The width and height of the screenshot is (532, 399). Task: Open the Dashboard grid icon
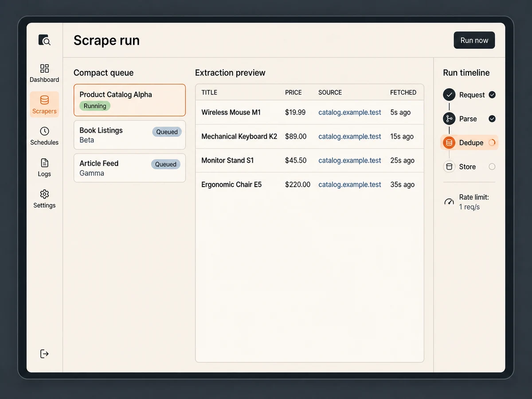44,68
